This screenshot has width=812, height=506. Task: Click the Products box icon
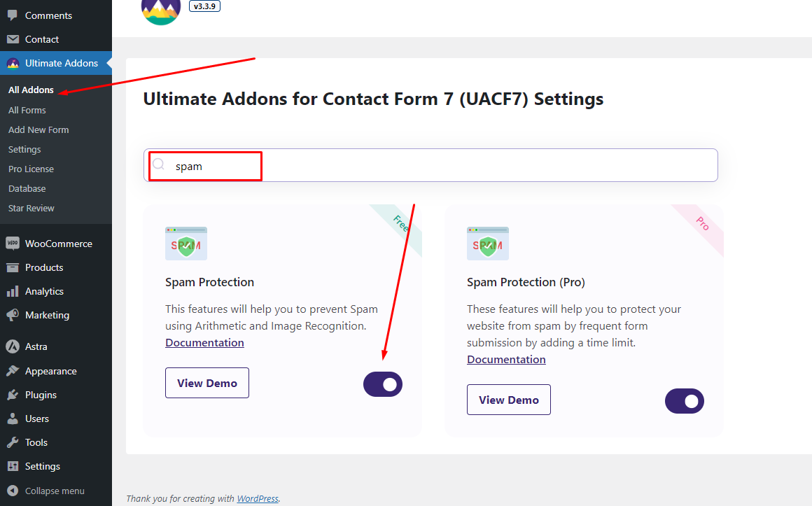click(13, 267)
